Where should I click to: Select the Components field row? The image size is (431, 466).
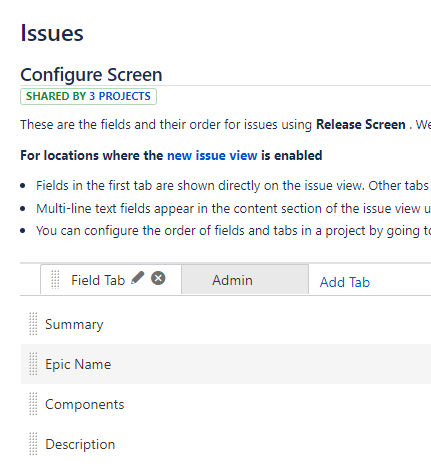[226, 404]
